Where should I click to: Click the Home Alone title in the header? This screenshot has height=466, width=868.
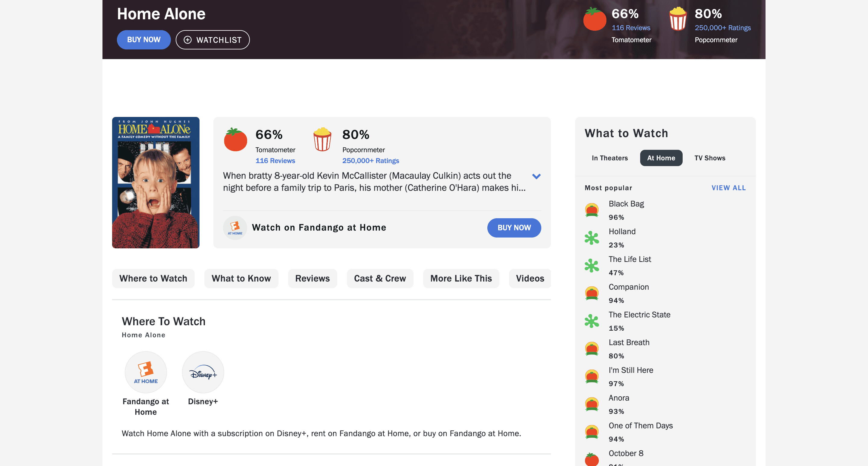(x=161, y=14)
